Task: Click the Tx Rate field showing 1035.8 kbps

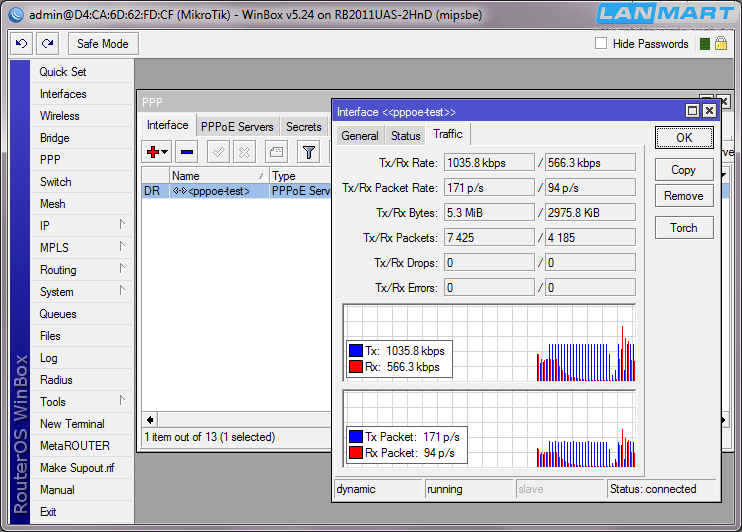Action: click(x=489, y=162)
